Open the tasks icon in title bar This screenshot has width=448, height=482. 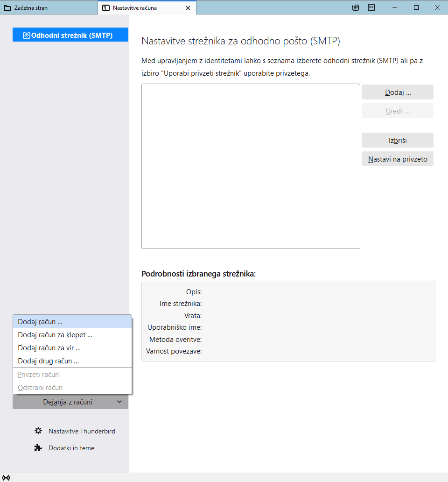(371, 7)
